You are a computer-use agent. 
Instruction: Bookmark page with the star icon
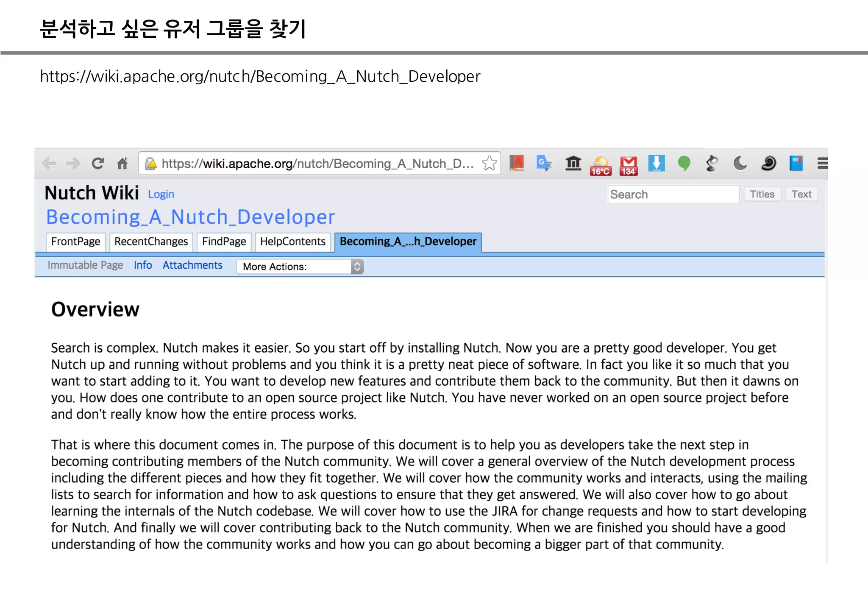pos(490,163)
